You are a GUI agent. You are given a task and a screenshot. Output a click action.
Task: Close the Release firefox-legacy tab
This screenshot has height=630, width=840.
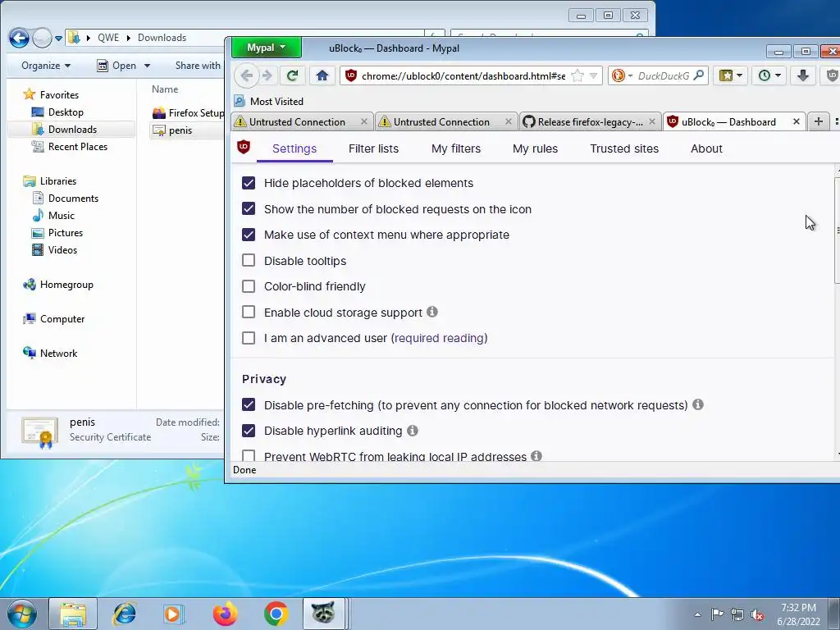(x=652, y=121)
